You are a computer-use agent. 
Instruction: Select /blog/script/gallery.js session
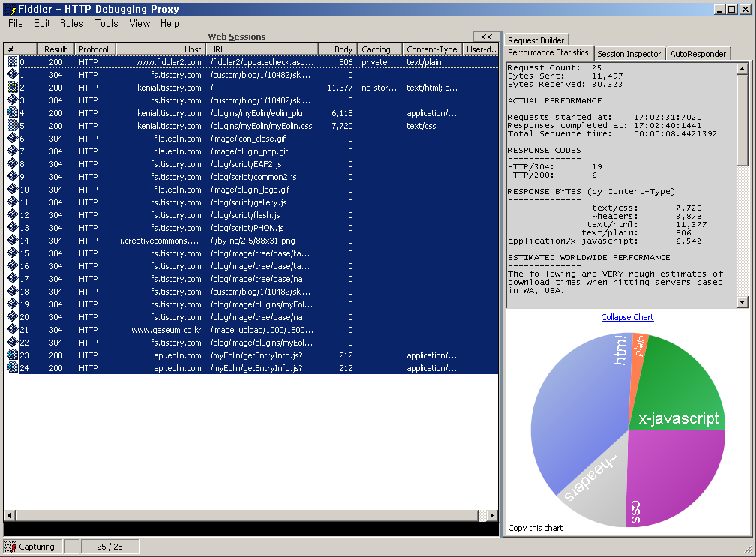248,202
